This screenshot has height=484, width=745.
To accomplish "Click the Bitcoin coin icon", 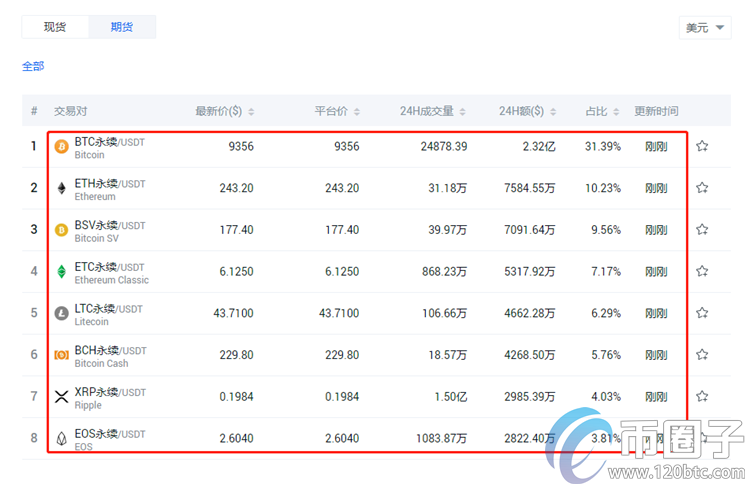I will (x=61, y=147).
